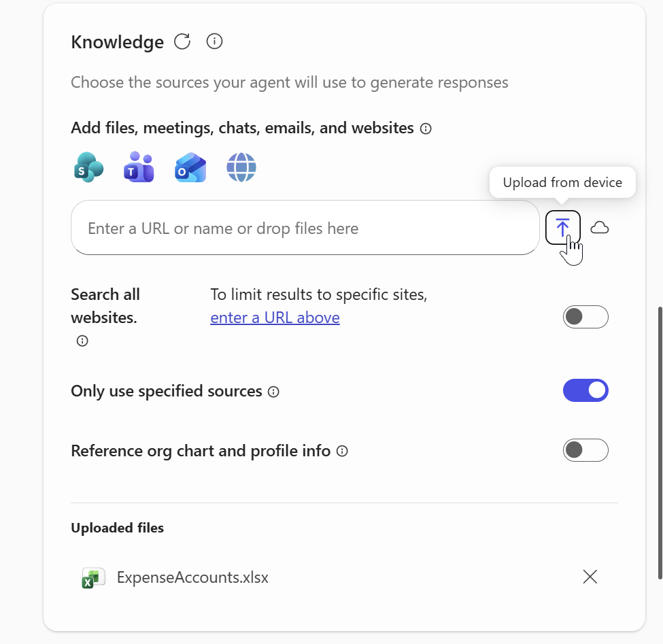Select the SharePoint knowledge source icon
The height and width of the screenshot is (644, 663).
pos(88,167)
